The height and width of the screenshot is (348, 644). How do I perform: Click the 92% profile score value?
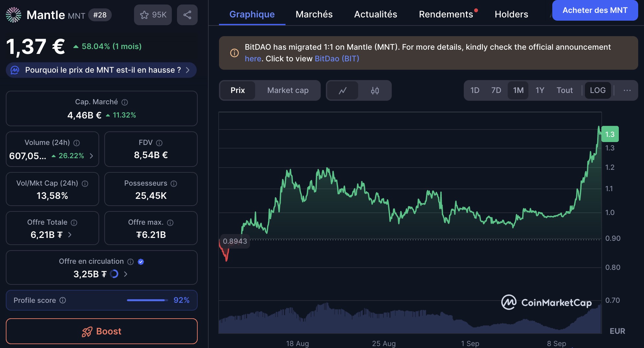coord(182,300)
